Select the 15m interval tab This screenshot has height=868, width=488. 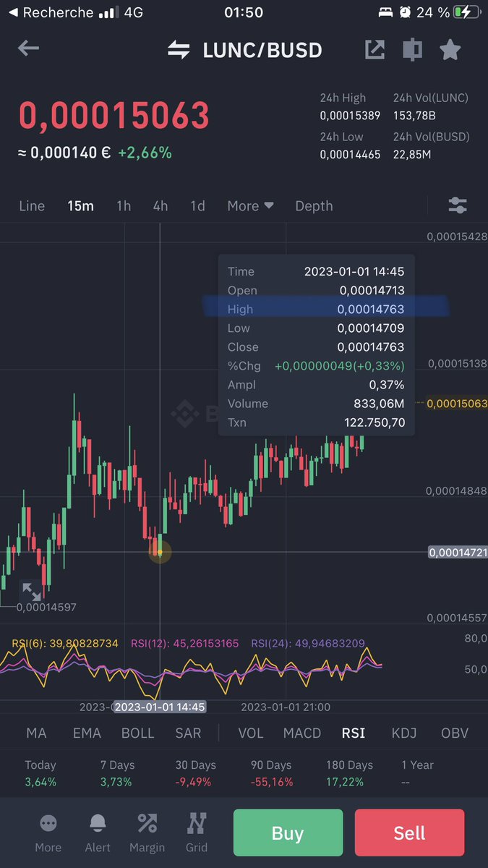pyautogui.click(x=81, y=206)
